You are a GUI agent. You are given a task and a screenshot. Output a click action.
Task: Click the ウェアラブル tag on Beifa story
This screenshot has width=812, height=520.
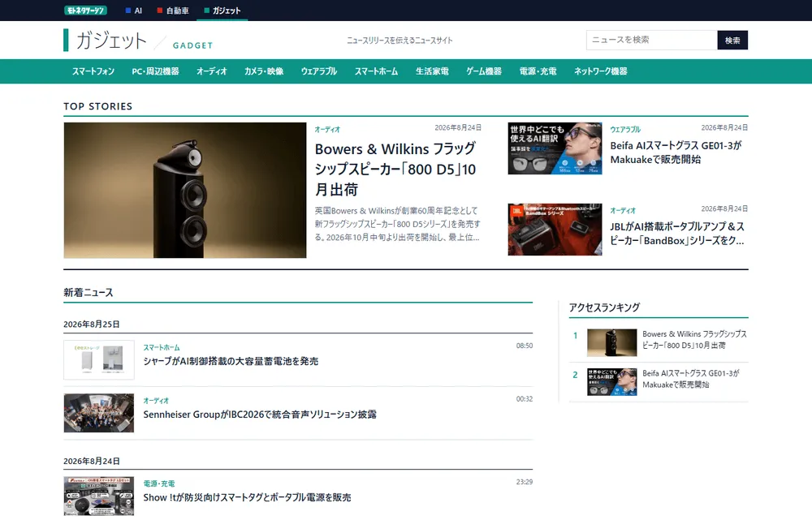pyautogui.click(x=625, y=129)
